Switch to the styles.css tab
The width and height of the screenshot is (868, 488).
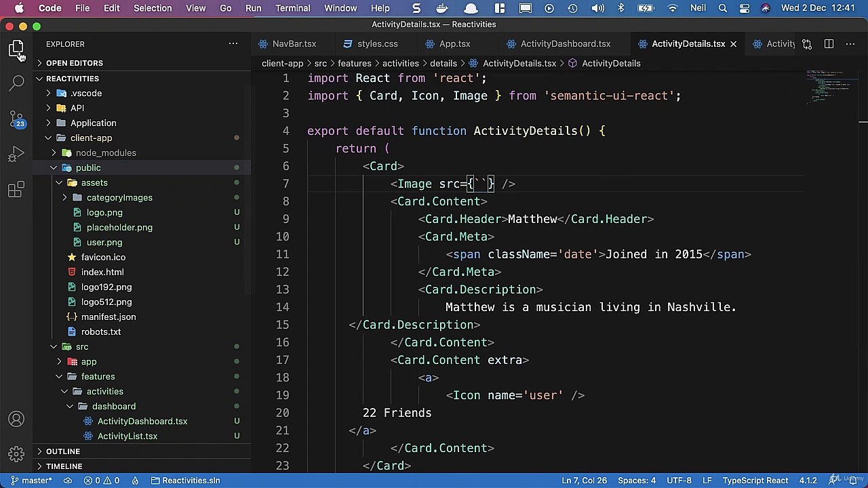click(377, 44)
